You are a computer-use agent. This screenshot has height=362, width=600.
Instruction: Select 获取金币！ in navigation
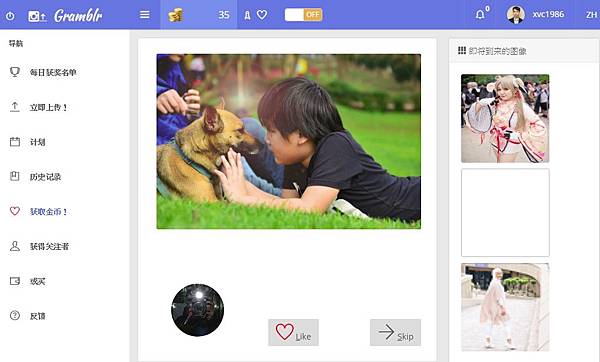49,212
